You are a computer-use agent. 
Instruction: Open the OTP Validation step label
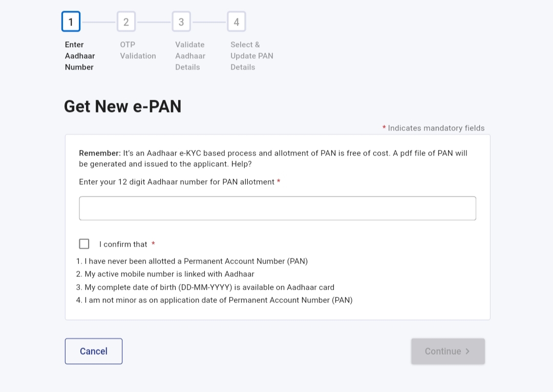(x=138, y=50)
